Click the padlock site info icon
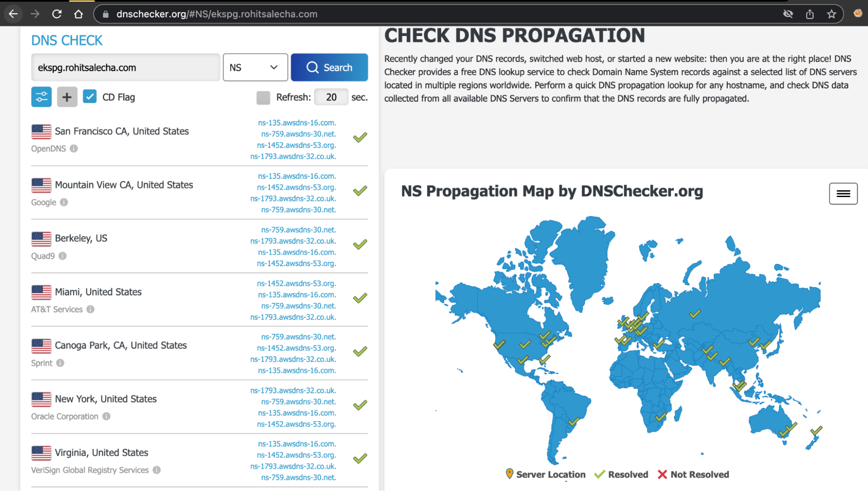868x491 pixels. [105, 14]
